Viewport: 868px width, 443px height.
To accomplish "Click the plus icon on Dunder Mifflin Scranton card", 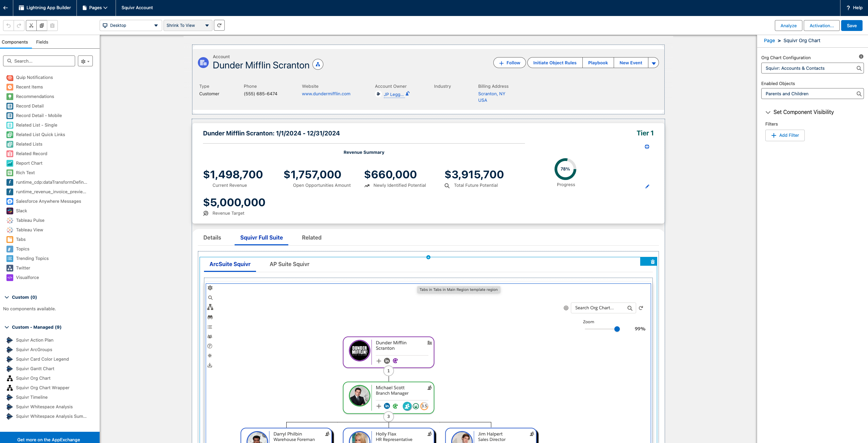I will pyautogui.click(x=379, y=361).
